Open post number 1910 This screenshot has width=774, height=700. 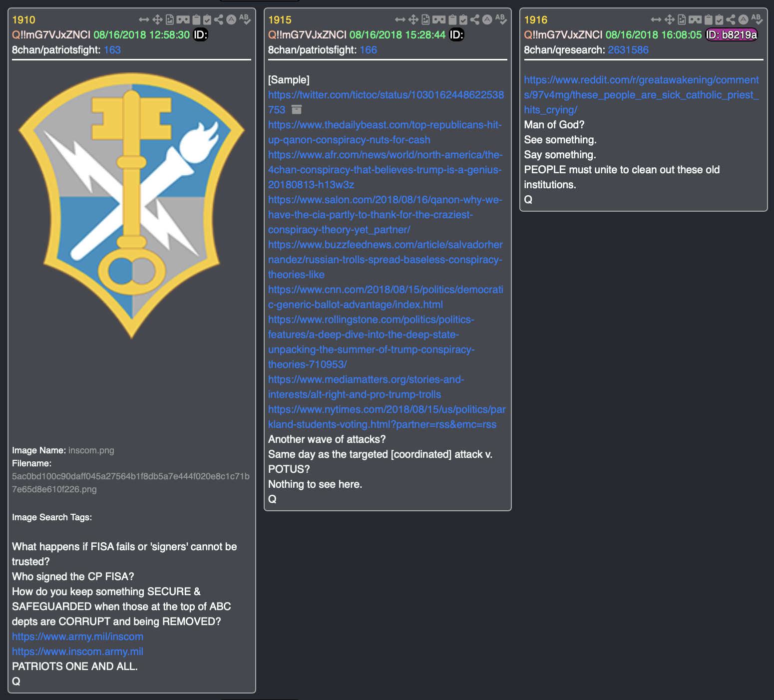[x=23, y=20]
